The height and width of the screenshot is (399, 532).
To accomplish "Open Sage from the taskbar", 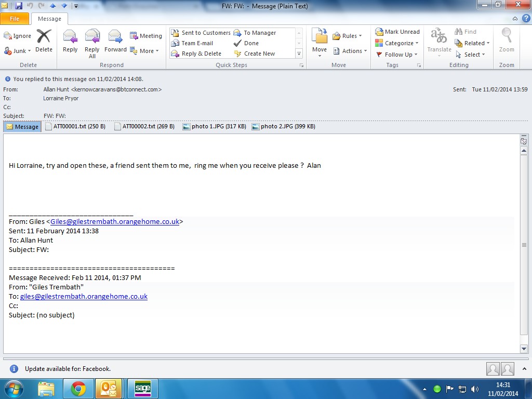I will coord(142,389).
